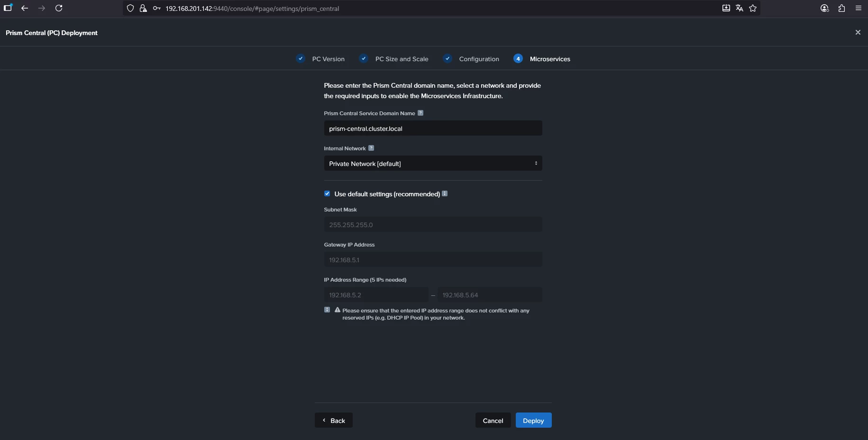Click the Configuration step checkmark icon
Image resolution: width=868 pixels, height=440 pixels.
[448, 58]
